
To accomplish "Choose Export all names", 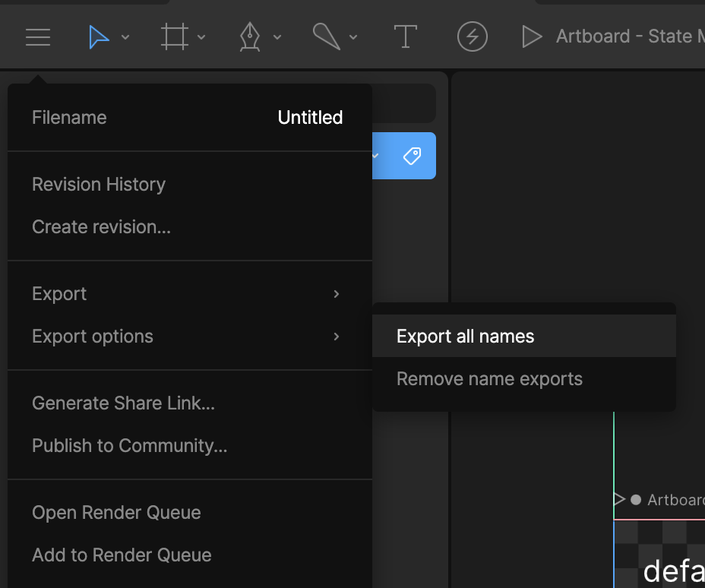I will pyautogui.click(x=464, y=336).
